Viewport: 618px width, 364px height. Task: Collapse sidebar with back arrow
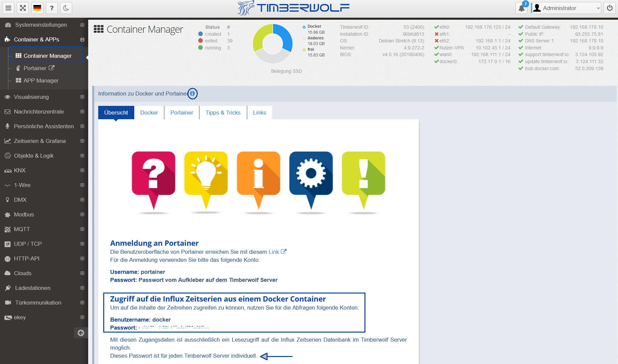coord(81,333)
